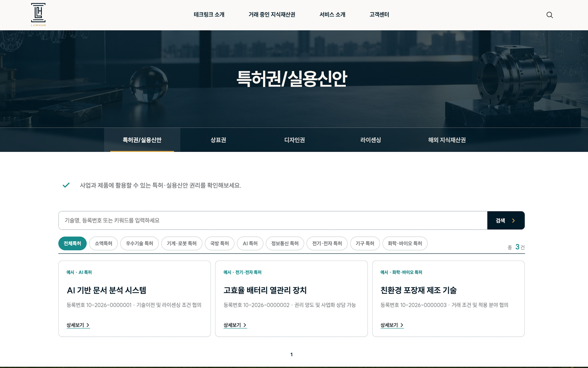Screen dimensions: 588x368
Task: Filter by 기계·로봇 특허
Action: click(x=182, y=244)
